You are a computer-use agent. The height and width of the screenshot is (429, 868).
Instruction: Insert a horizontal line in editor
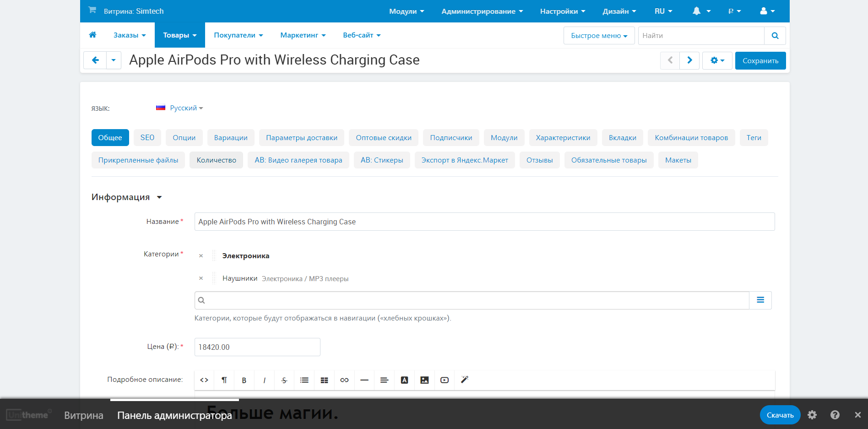[364, 380]
